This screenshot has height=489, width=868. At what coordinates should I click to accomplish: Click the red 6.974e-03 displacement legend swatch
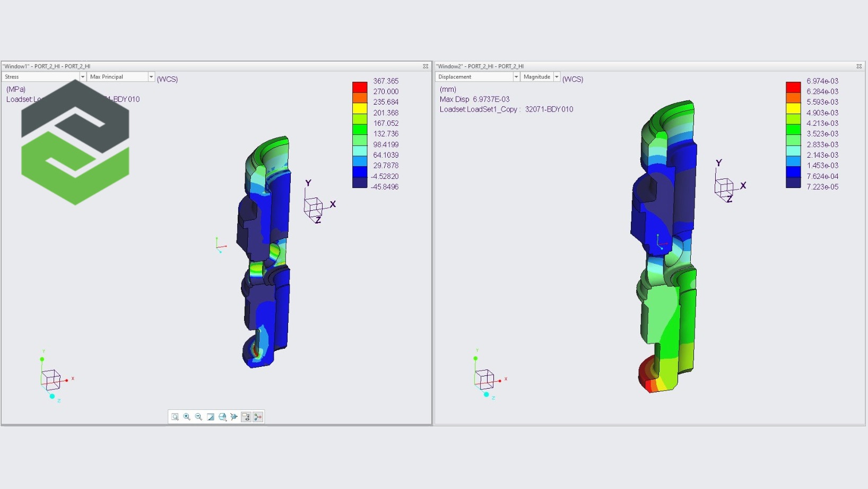pos(793,87)
